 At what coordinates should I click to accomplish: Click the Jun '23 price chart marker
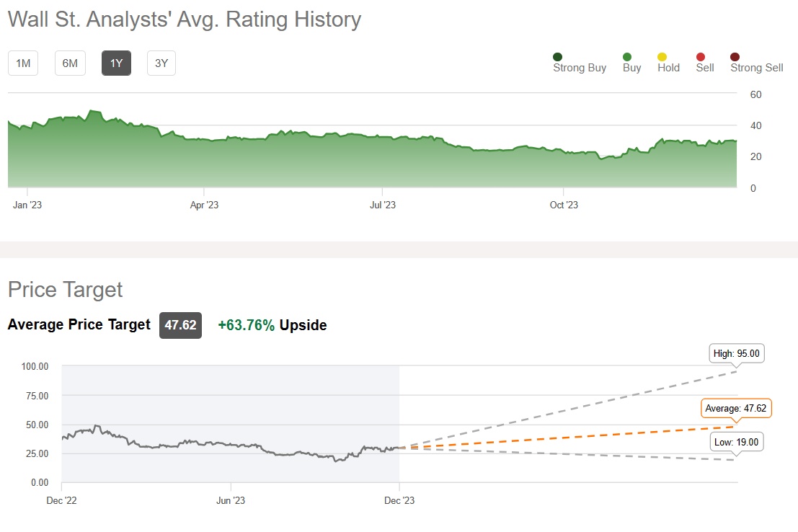(231, 500)
